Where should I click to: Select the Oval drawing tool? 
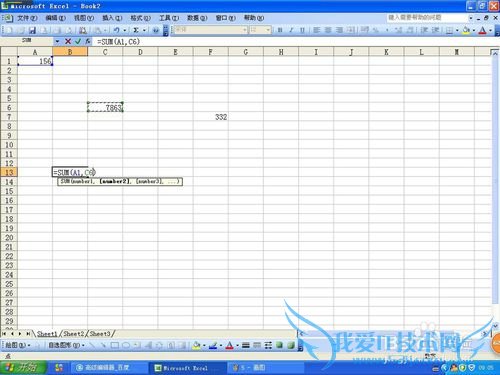tap(126, 345)
